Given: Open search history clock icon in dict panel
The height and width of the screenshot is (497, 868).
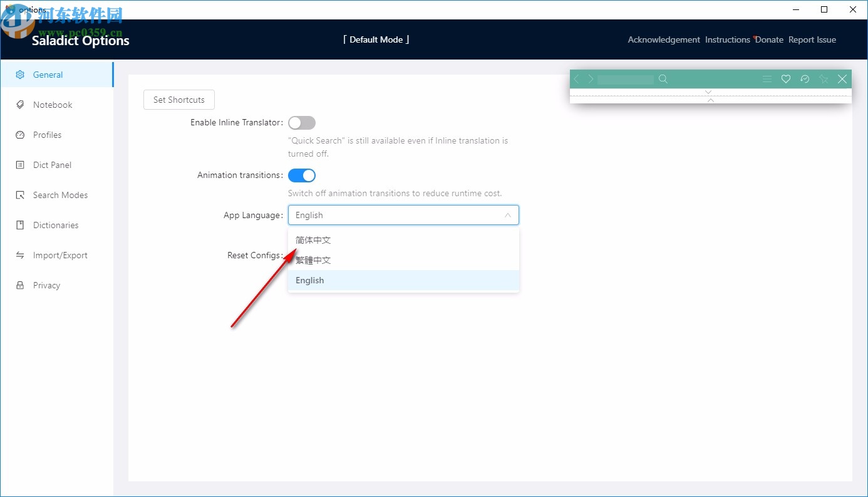Looking at the screenshot, I should [x=805, y=79].
